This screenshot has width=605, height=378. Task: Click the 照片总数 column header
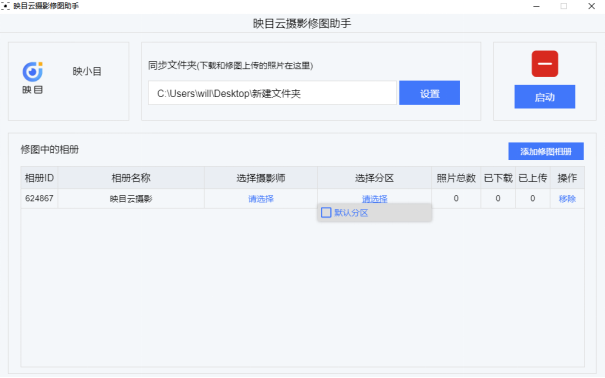pyautogui.click(x=456, y=178)
